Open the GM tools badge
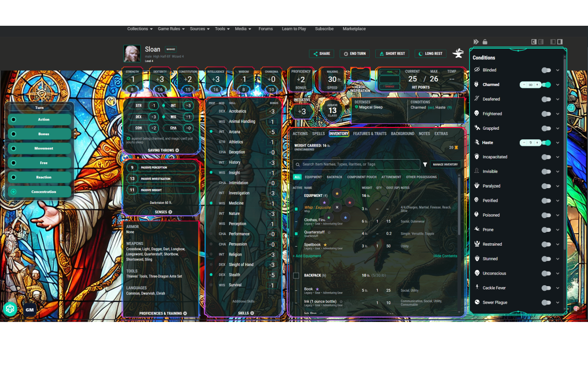 pyautogui.click(x=30, y=310)
